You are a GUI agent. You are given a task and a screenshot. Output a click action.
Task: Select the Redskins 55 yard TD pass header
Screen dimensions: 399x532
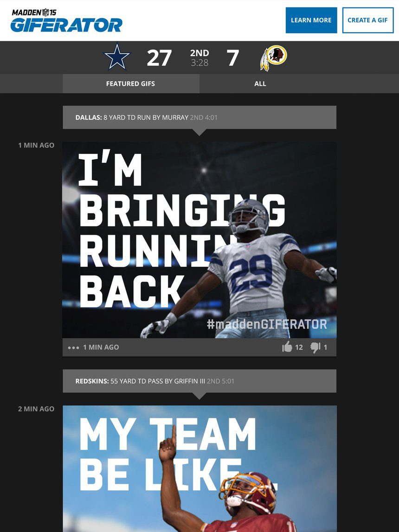(199, 381)
